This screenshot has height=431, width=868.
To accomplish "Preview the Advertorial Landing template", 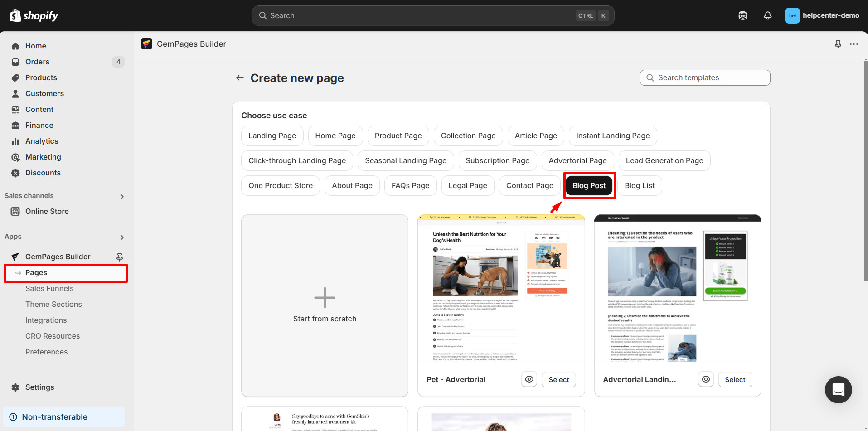I will 705,379.
